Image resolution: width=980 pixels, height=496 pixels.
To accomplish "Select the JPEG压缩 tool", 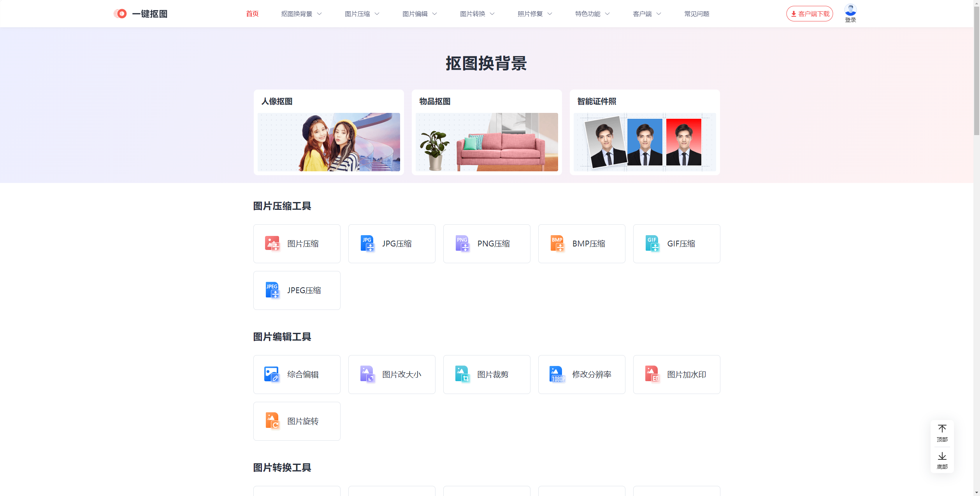I will tap(297, 290).
